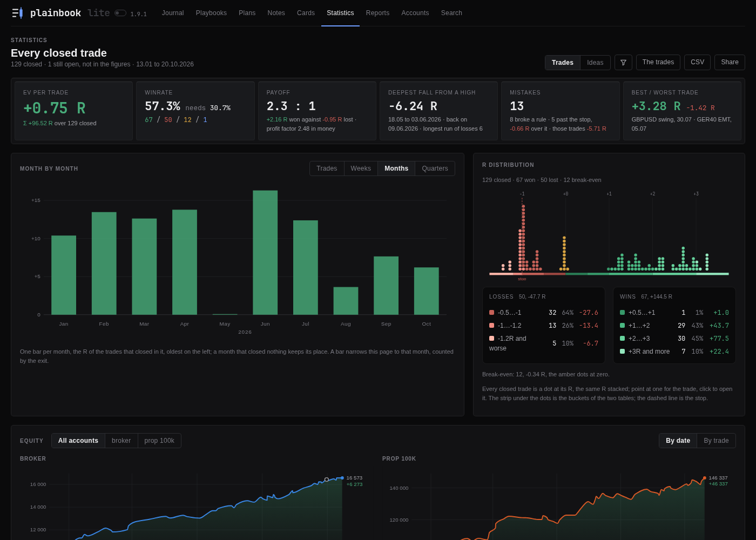The image size is (756, 540).
Task: Open the Journal menu item
Action: (x=173, y=13)
